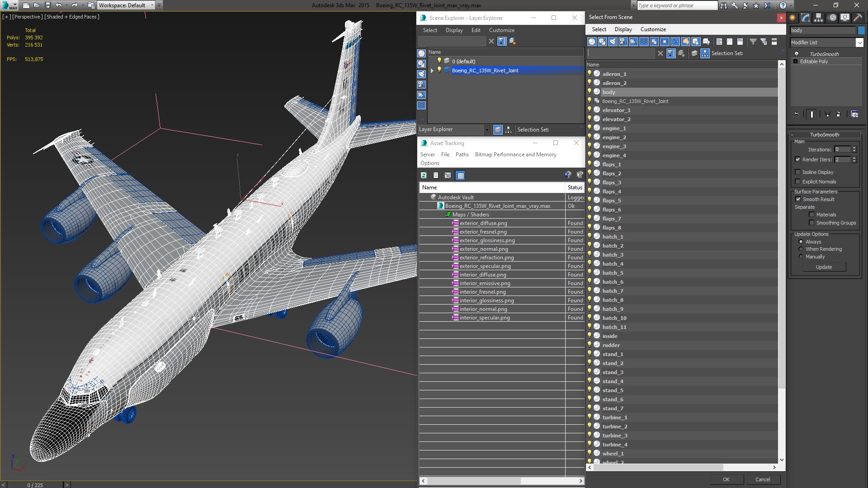Check Separate by Smoothing Groups option
868x488 pixels.
(811, 223)
